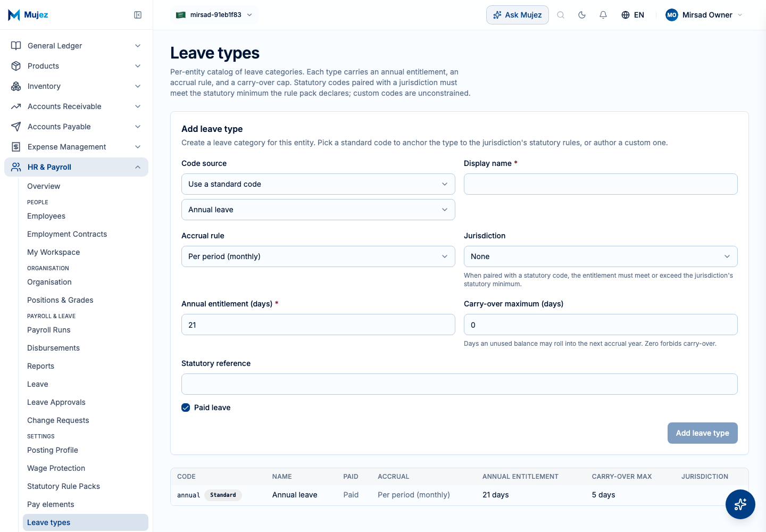Screen dimensions: 766x532
Task: Switch language via EN label
Action: point(639,15)
